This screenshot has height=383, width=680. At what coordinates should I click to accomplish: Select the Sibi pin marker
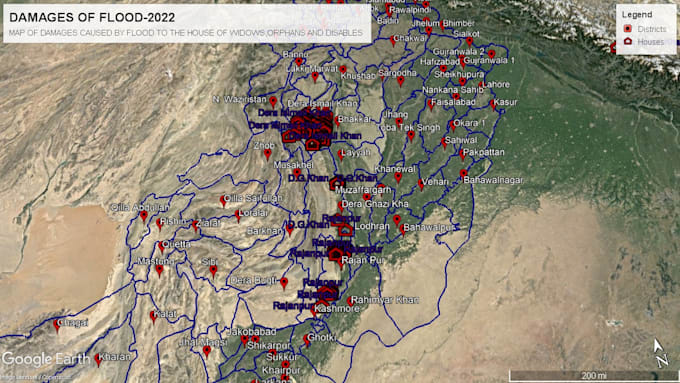[213, 271]
